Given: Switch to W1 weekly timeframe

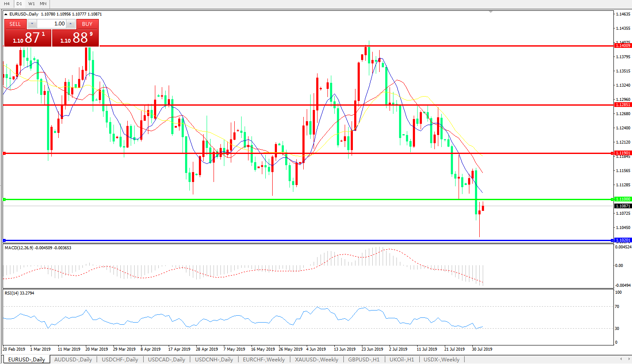Looking at the screenshot, I should point(31,4).
